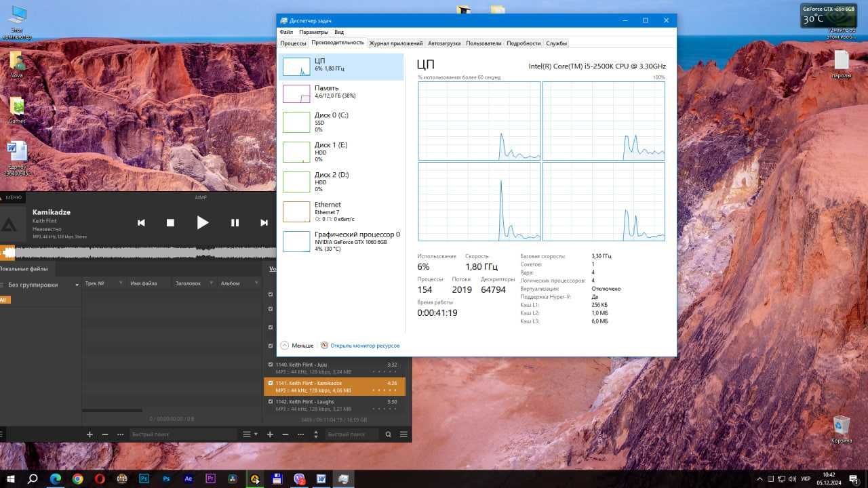The image size is (868, 488).
Task: Open Adobe Premiere Pro from taskbar
Action: (210, 479)
